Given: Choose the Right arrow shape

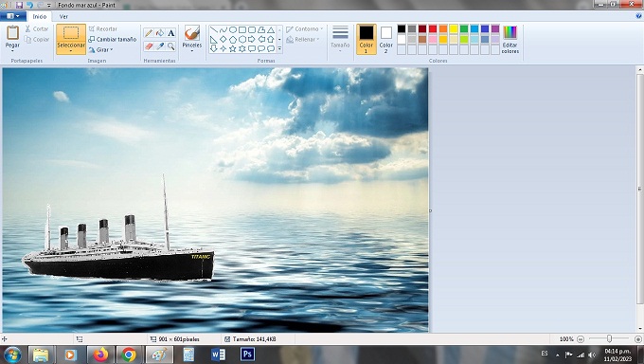Looking at the screenshot, I should [x=251, y=39].
